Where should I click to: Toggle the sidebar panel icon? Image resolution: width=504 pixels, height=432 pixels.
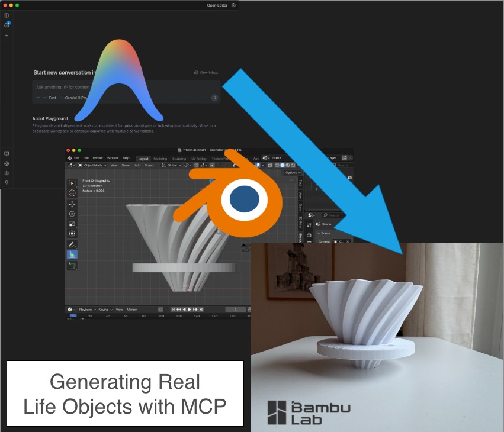tap(7, 15)
